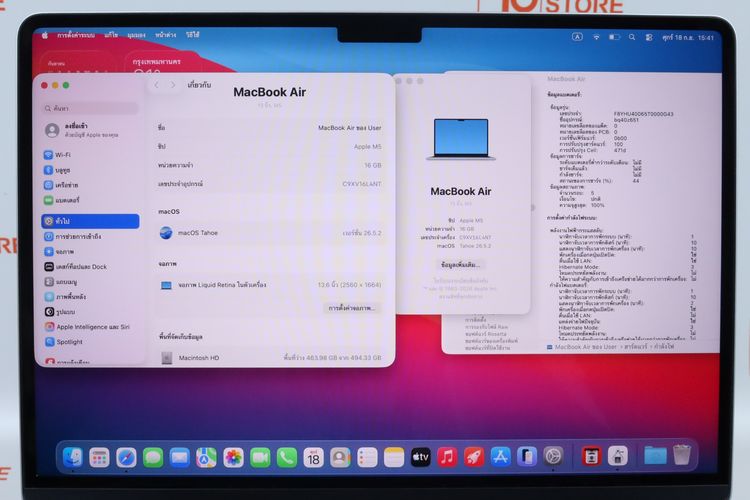Open App Store from the Dock

(x=500, y=457)
